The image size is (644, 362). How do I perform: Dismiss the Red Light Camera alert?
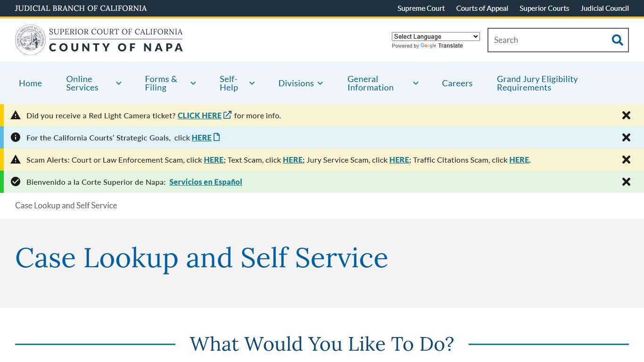tap(626, 115)
